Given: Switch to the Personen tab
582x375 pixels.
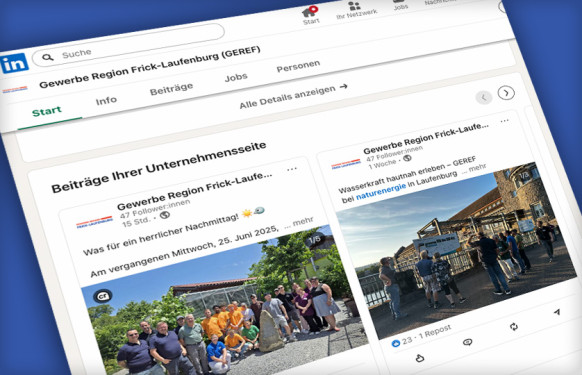Looking at the screenshot, I should coord(298,66).
